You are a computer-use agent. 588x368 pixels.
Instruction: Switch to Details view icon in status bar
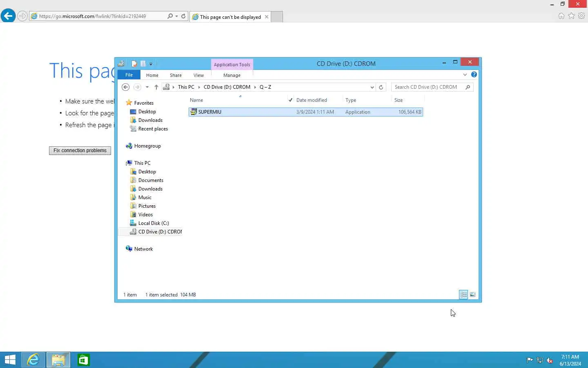coord(463,294)
